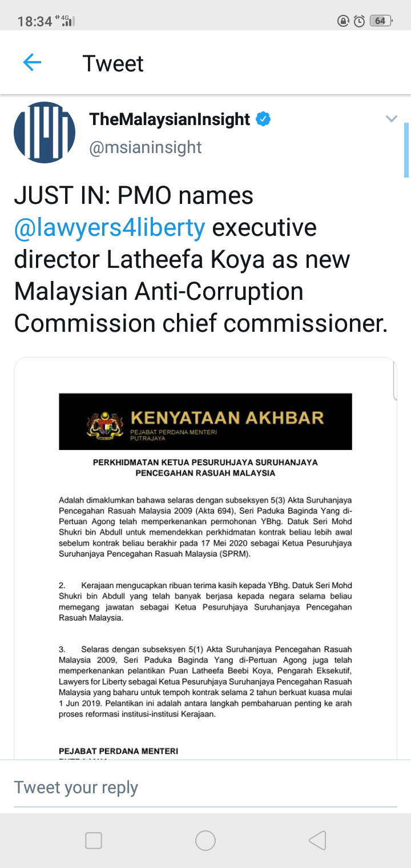
Task: Tap the back arrow icon
Action: click(32, 63)
